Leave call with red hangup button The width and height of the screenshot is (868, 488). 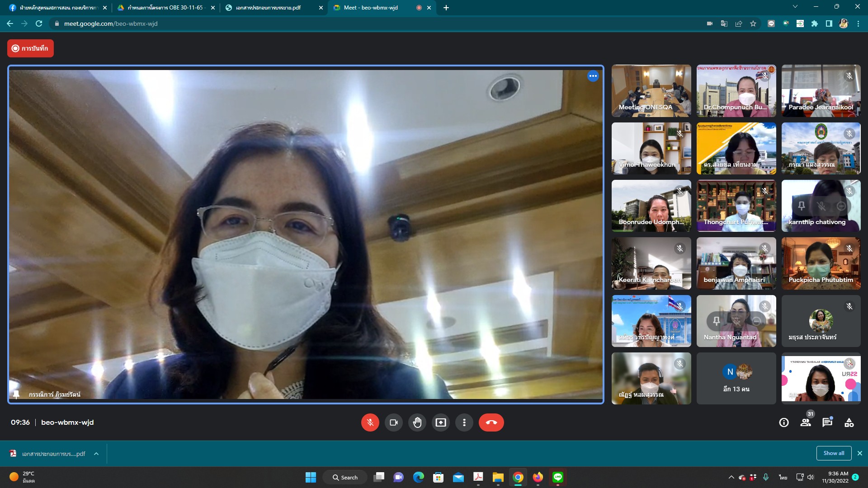[491, 422]
